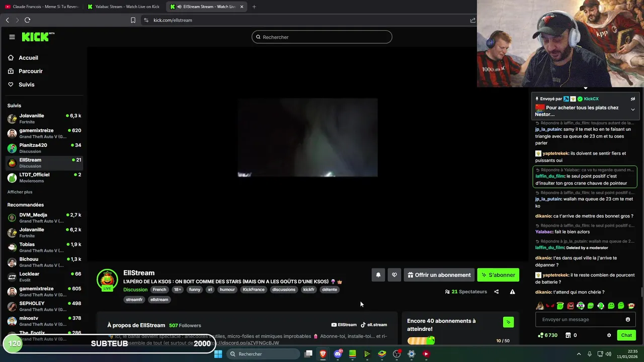Open Windows Start menu
Screen dimensions: 644x362
tap(218, 354)
